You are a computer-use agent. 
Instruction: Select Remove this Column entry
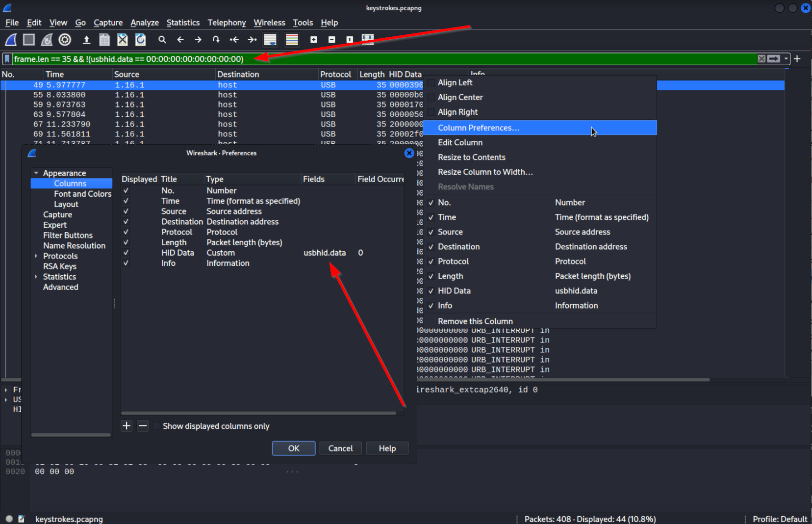(x=539, y=321)
